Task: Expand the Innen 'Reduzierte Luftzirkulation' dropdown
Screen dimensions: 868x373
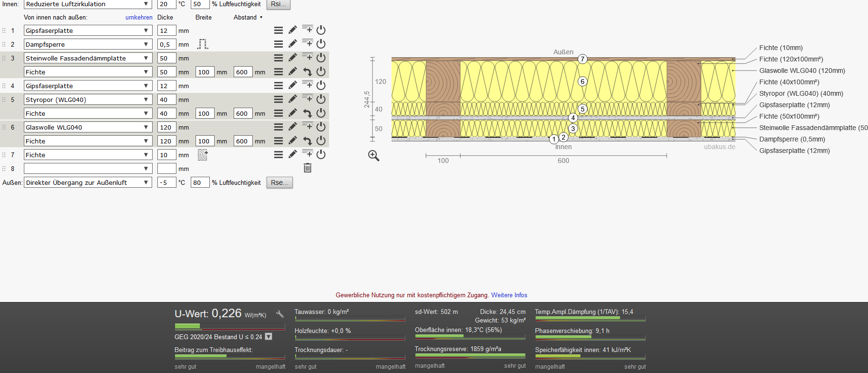Action: 88,4
